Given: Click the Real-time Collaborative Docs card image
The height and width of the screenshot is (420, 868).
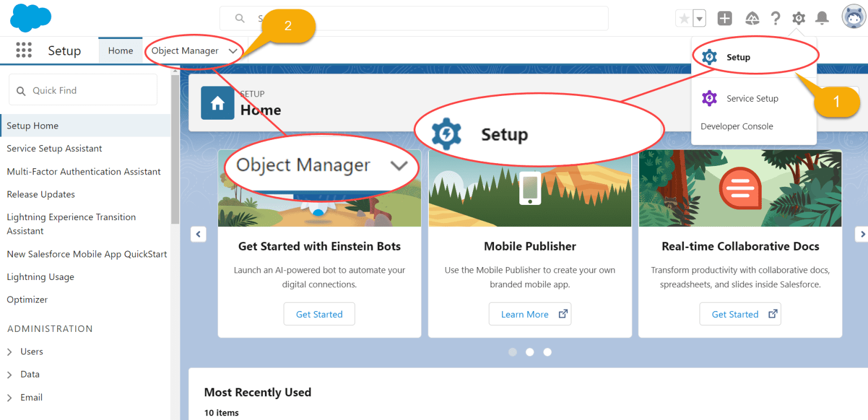Looking at the screenshot, I should (740, 188).
